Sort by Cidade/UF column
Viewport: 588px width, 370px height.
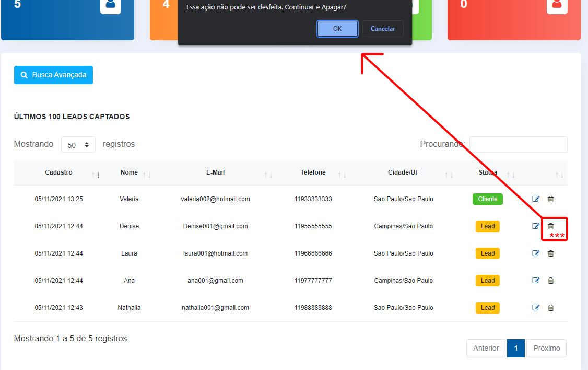pos(403,172)
